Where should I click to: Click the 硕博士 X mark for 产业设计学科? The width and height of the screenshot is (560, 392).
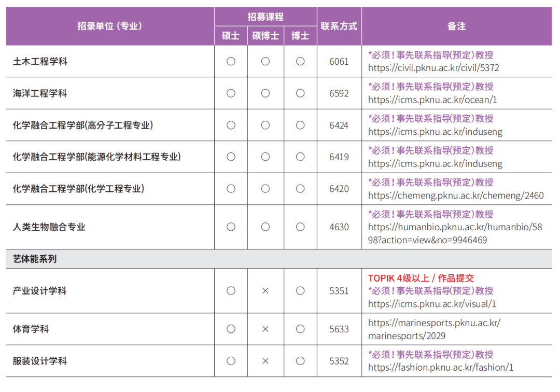pos(265,291)
